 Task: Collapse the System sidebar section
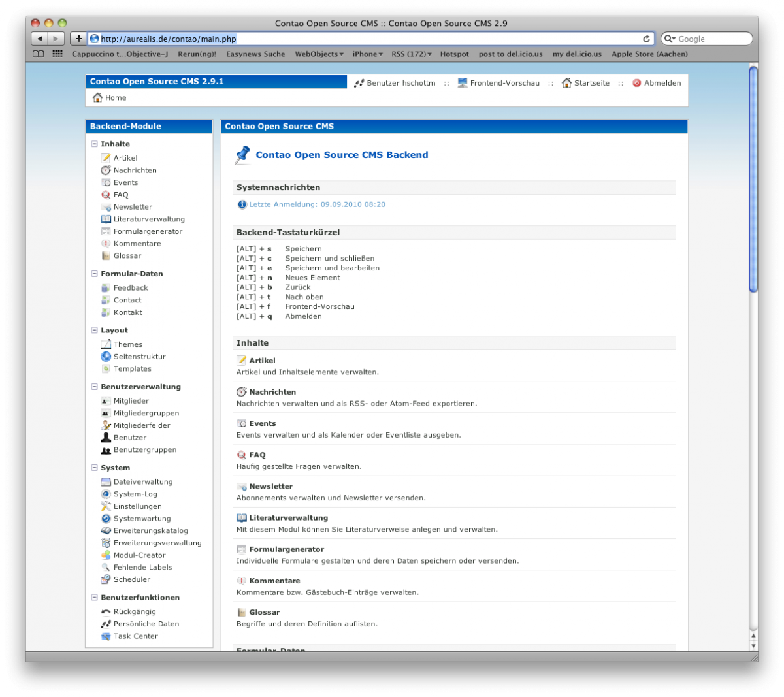click(x=95, y=468)
